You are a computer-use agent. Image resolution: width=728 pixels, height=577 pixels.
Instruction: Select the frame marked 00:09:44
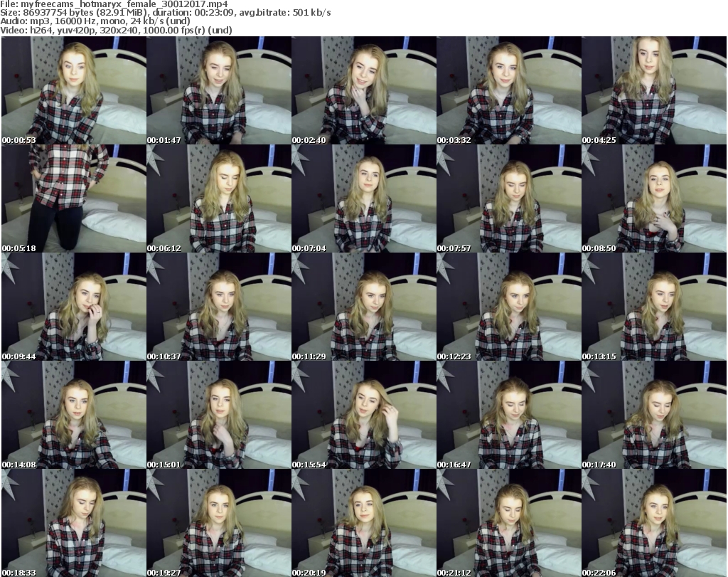point(74,307)
